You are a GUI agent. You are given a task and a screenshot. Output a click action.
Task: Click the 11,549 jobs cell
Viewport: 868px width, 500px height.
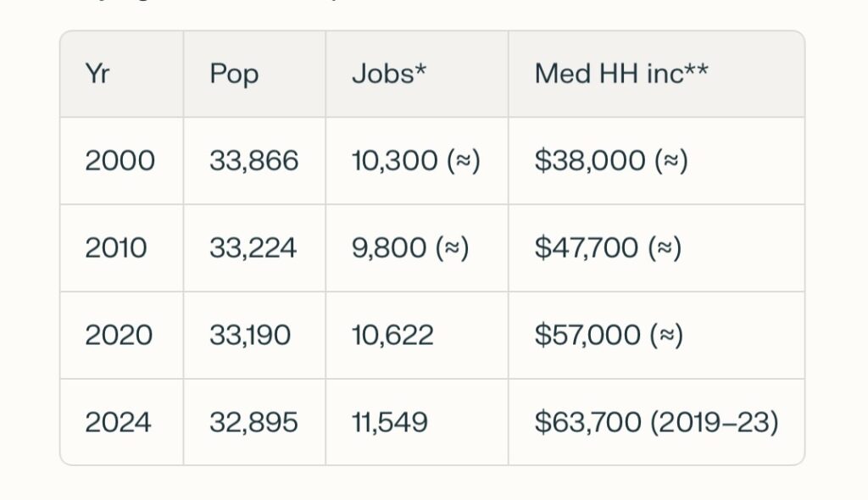coord(389,423)
